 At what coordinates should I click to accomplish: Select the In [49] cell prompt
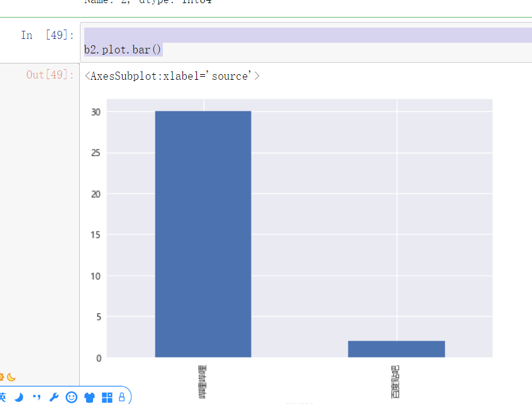(48, 35)
